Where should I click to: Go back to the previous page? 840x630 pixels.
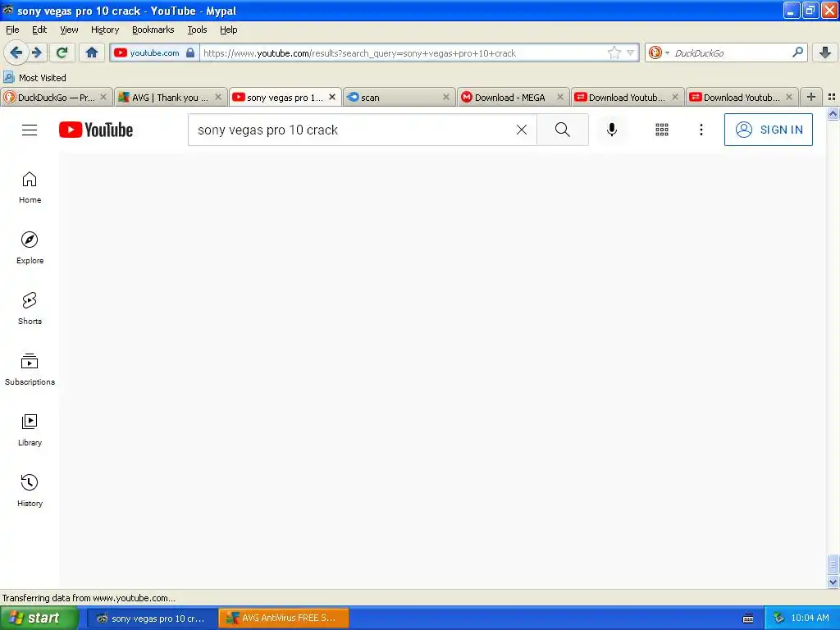(16, 52)
